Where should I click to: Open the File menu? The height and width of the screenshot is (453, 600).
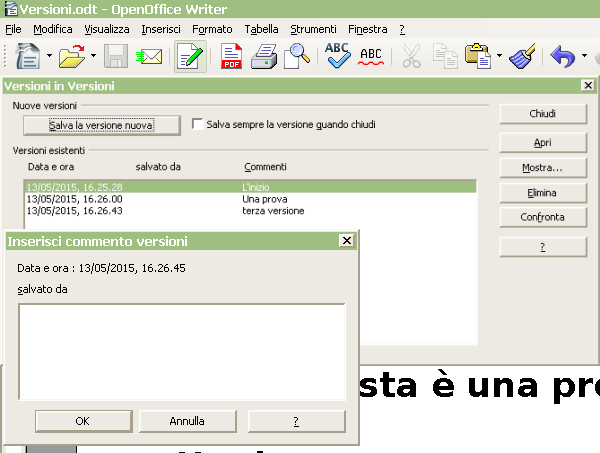[13, 29]
